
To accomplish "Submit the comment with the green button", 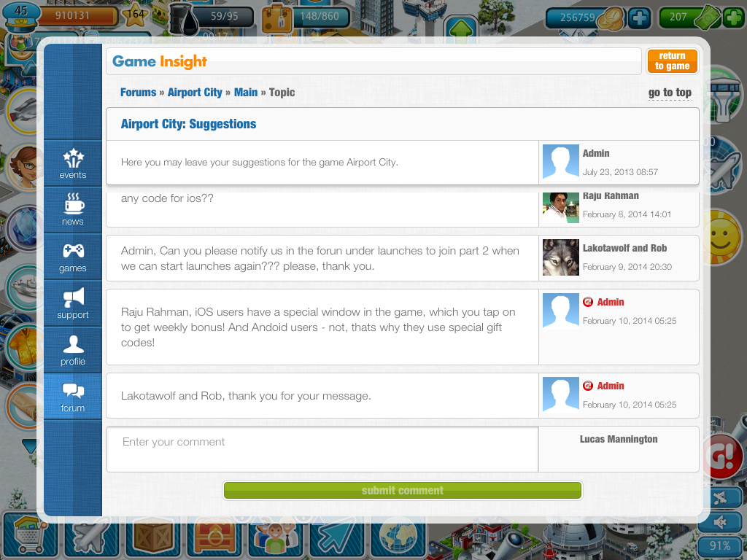I will point(403,491).
